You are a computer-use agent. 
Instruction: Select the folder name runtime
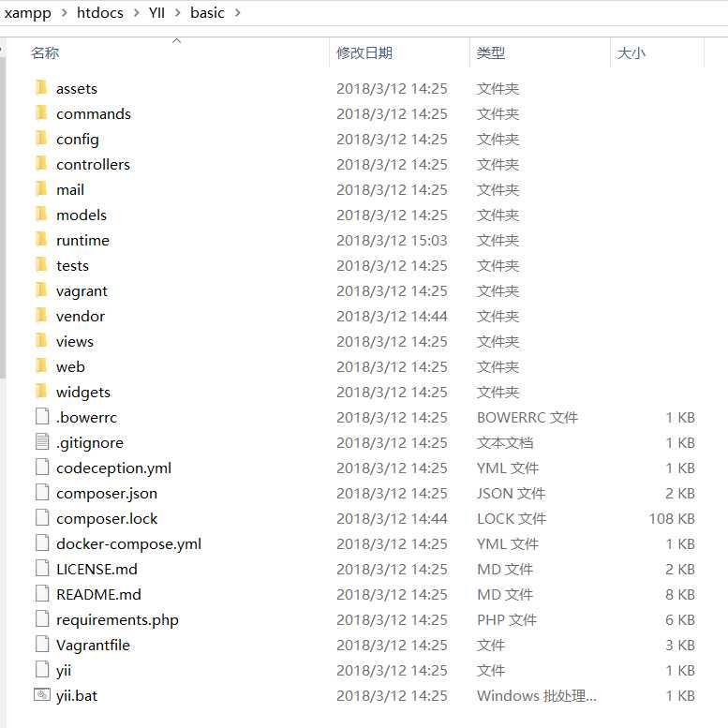(x=82, y=240)
